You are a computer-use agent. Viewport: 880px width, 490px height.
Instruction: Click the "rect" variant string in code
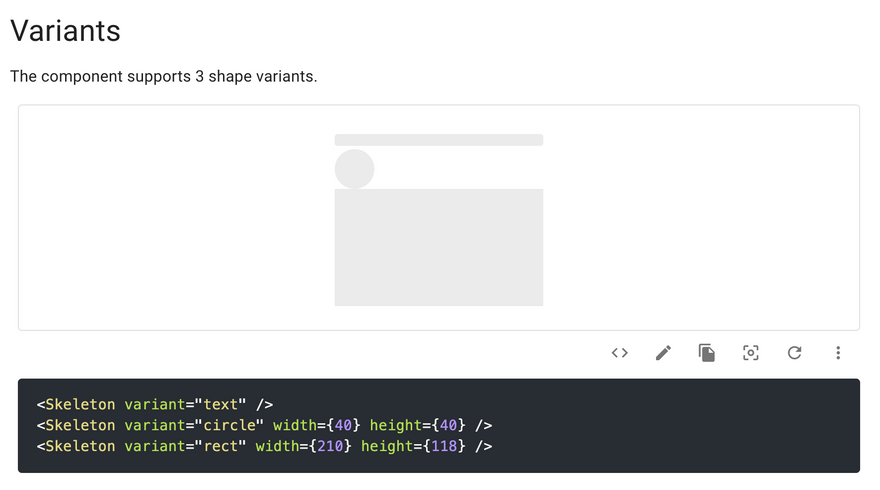[x=220, y=446]
